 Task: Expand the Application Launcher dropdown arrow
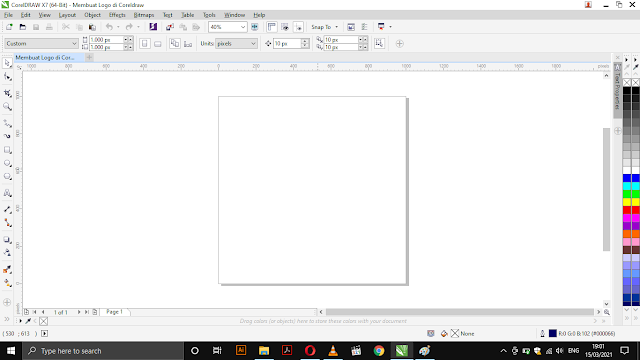pyautogui.click(x=391, y=27)
